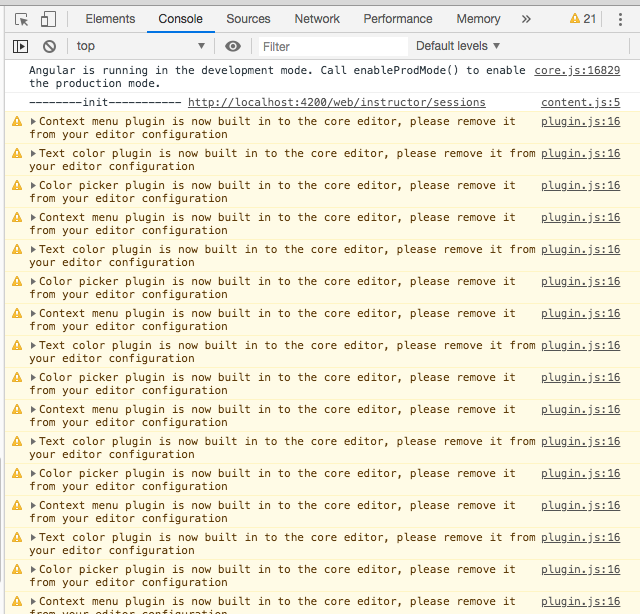
Task: Expand the first Color picker plugin warning
Action: (33, 185)
